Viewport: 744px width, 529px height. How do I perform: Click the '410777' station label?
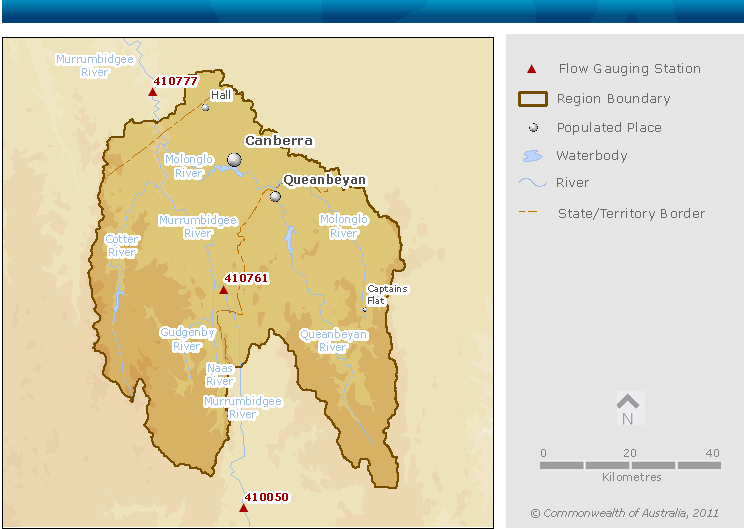coord(175,81)
